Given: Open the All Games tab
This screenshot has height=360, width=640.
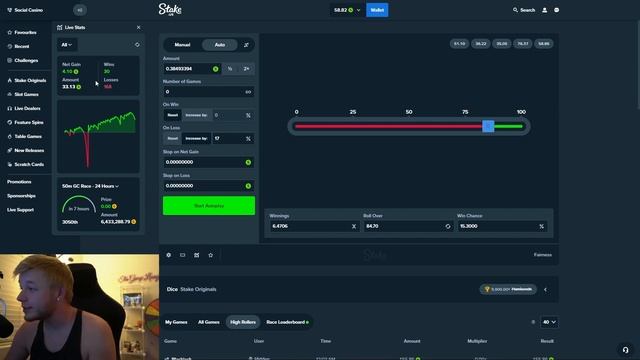Looking at the screenshot, I should click(x=209, y=322).
